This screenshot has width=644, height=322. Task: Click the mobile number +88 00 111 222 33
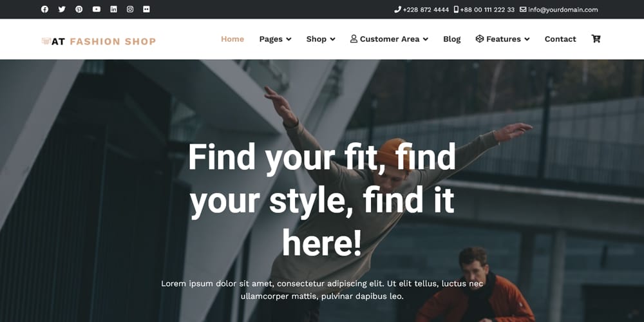[x=484, y=10]
